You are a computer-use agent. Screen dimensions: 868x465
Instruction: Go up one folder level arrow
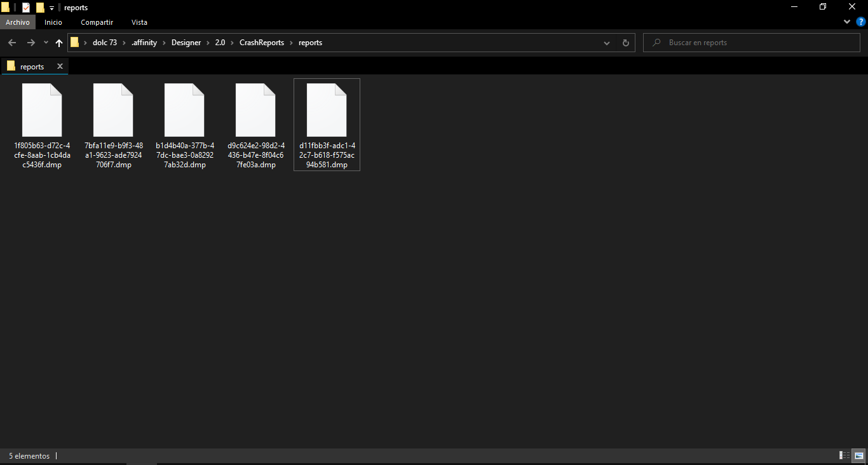(59, 43)
